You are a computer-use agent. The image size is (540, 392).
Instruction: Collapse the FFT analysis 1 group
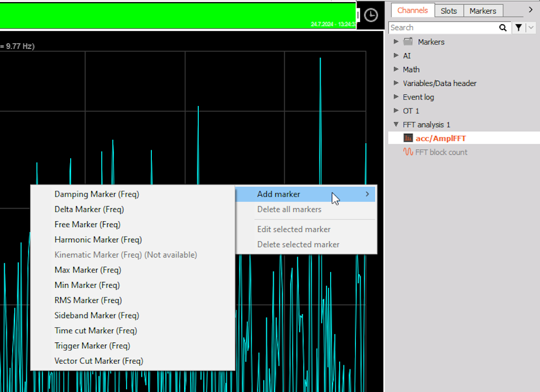pos(396,124)
